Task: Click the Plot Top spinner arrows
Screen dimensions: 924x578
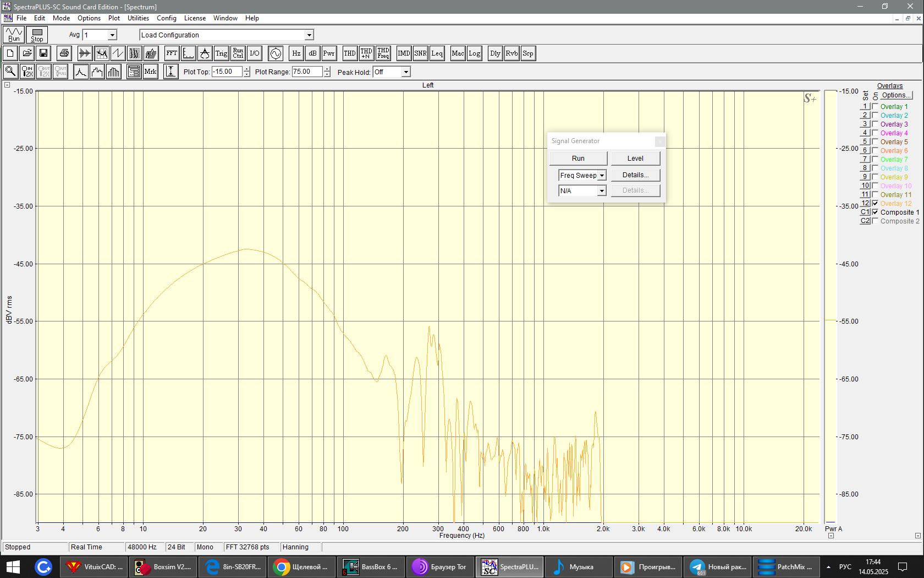Action: pyautogui.click(x=247, y=72)
